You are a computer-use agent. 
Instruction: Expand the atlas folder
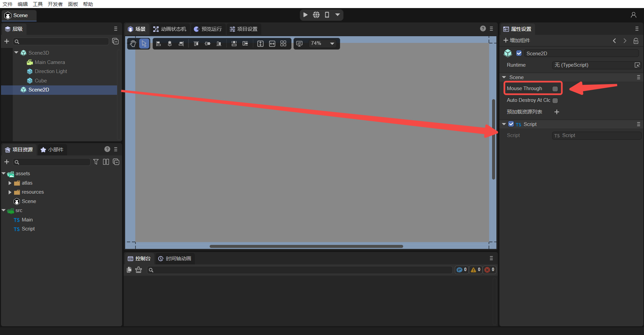click(x=10, y=183)
